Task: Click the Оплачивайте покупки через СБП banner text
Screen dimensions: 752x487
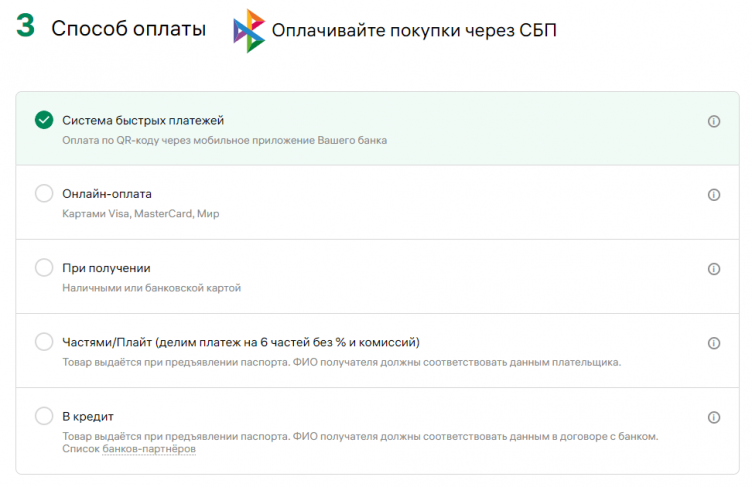Action: tap(414, 30)
